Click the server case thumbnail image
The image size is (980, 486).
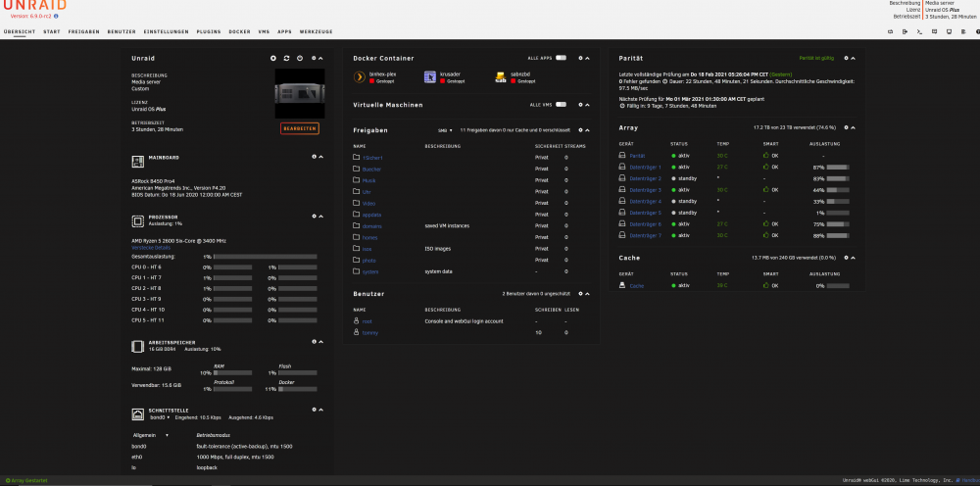(x=299, y=93)
